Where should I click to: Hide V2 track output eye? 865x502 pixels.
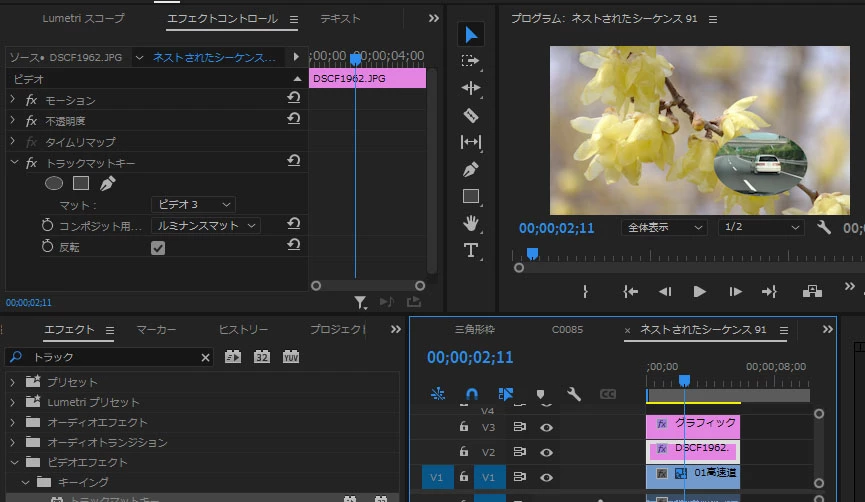[546, 452]
